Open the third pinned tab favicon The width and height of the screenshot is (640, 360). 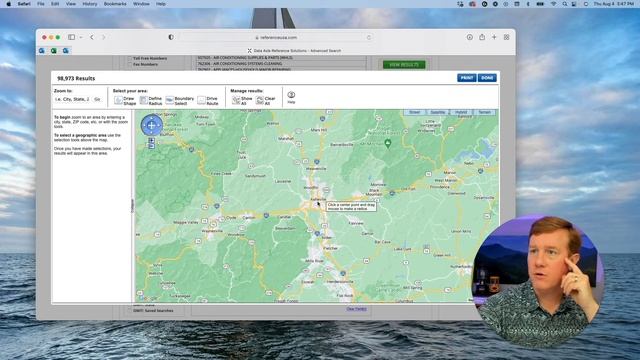pyautogui.click(x=66, y=51)
